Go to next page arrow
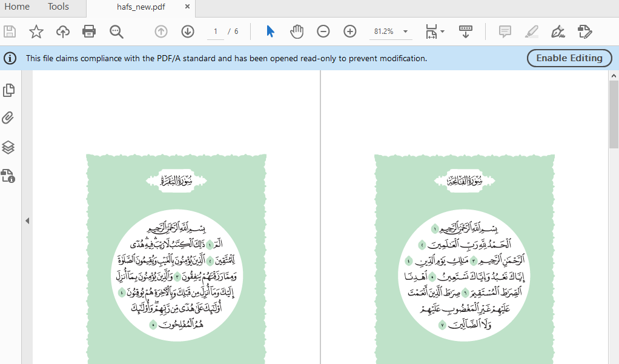 pos(188,31)
